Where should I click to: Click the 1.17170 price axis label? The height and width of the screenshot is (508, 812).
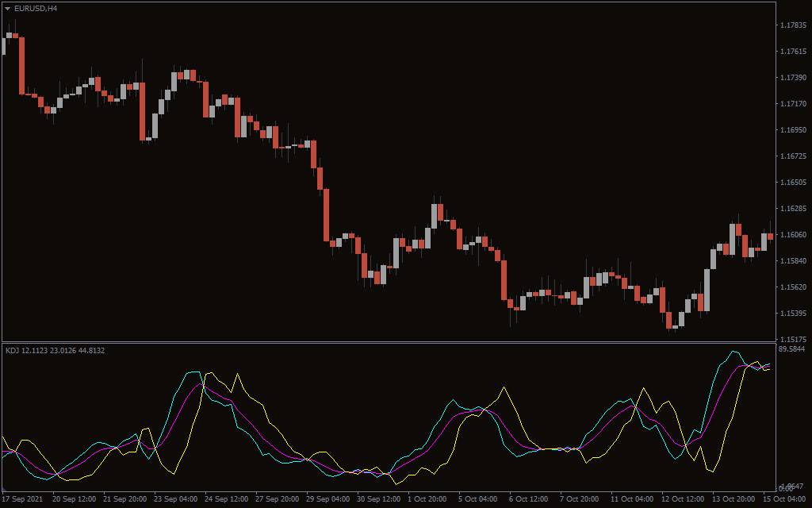[x=793, y=104]
